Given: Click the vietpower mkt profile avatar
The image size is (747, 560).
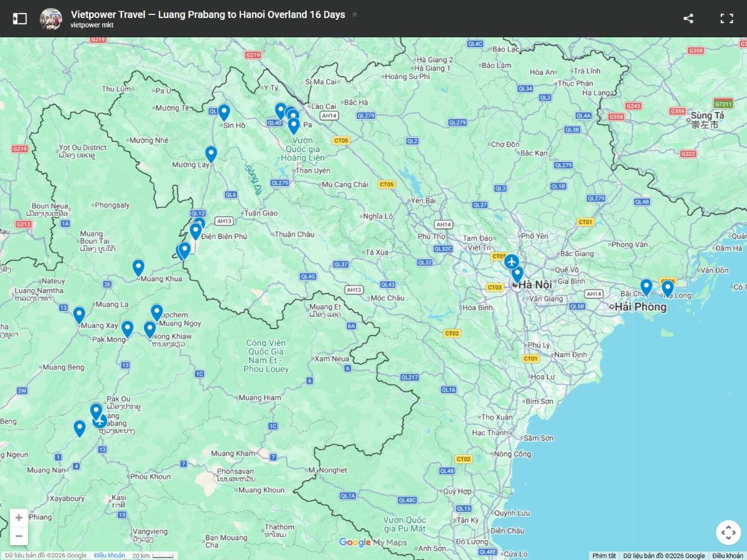Looking at the screenshot, I should [x=51, y=19].
